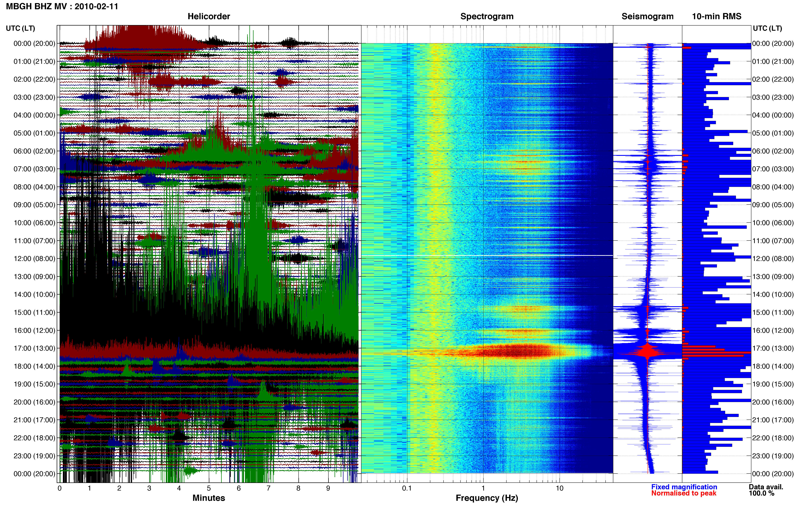Click the 0 tick on the Minutes axis
The image size is (812, 508).
(60, 488)
